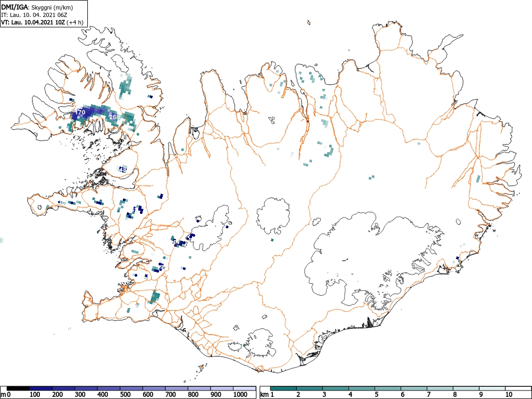Click the '170' visibility value on map

tap(80, 112)
